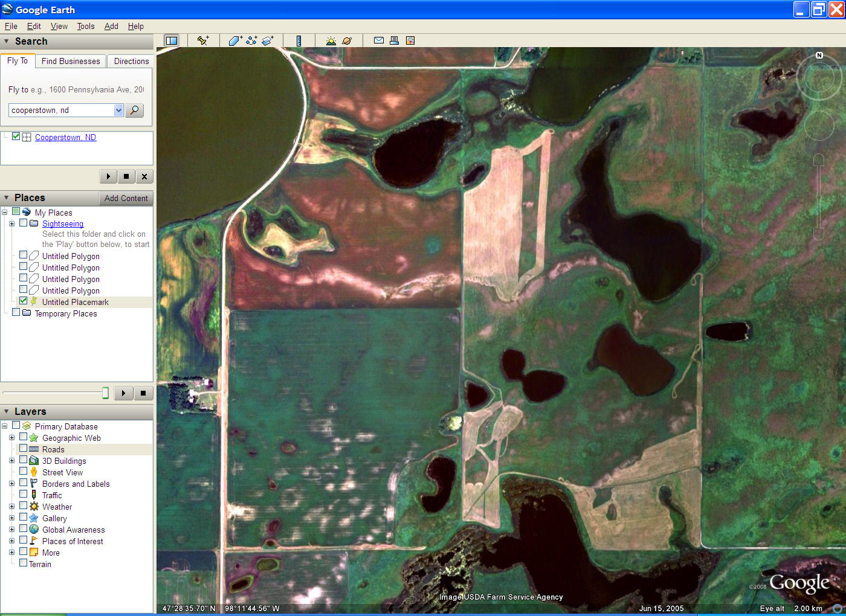Add a polygon with the toolbar tool

click(x=235, y=40)
